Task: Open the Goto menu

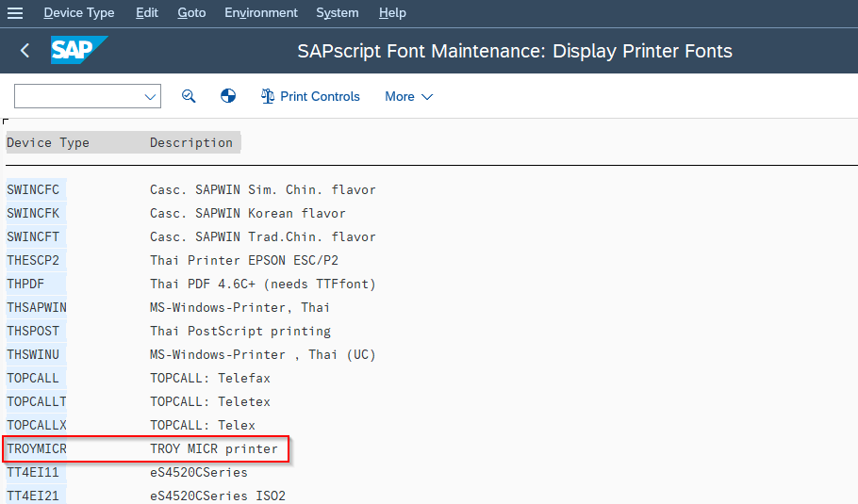Action: click(191, 12)
